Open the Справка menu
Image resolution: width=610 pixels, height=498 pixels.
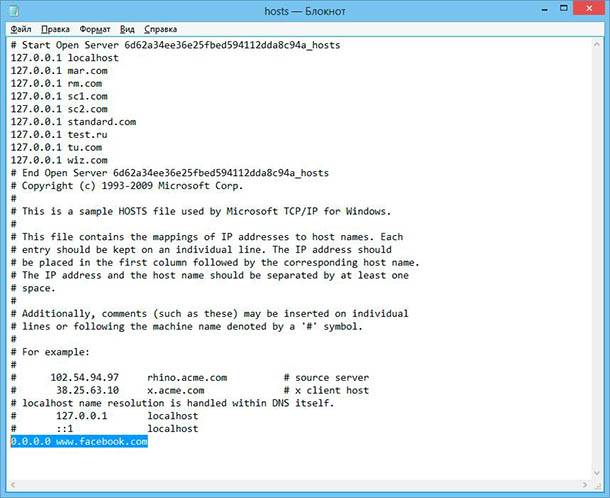(x=160, y=29)
